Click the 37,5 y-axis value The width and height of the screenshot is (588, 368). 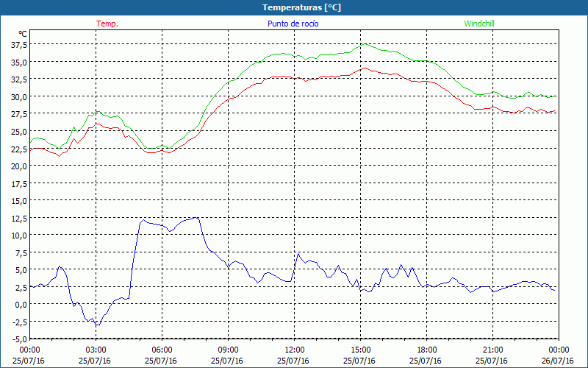tap(19, 45)
